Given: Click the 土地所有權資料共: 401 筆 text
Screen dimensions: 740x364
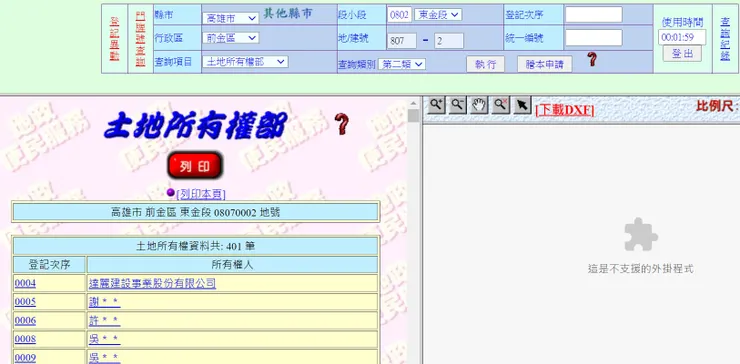Looking at the screenshot, I should [x=195, y=246].
